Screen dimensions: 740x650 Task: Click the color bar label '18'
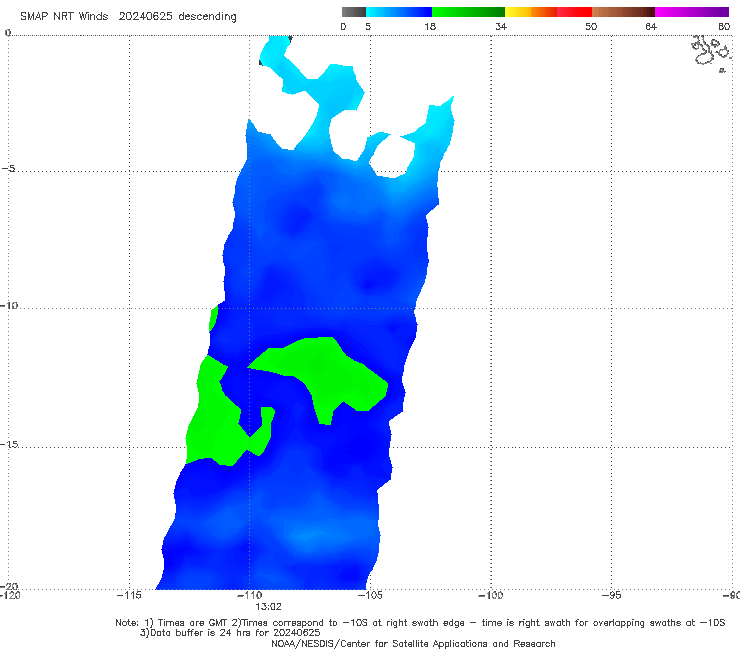(430, 27)
